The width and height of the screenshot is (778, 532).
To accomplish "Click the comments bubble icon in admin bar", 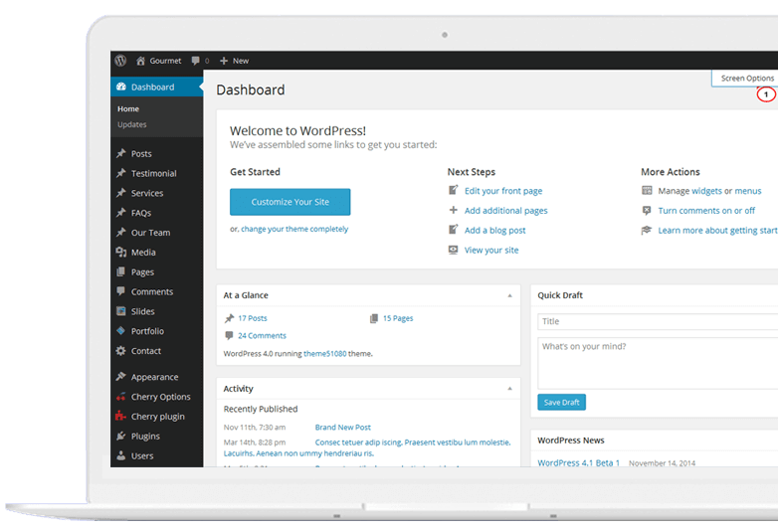I will [x=196, y=61].
